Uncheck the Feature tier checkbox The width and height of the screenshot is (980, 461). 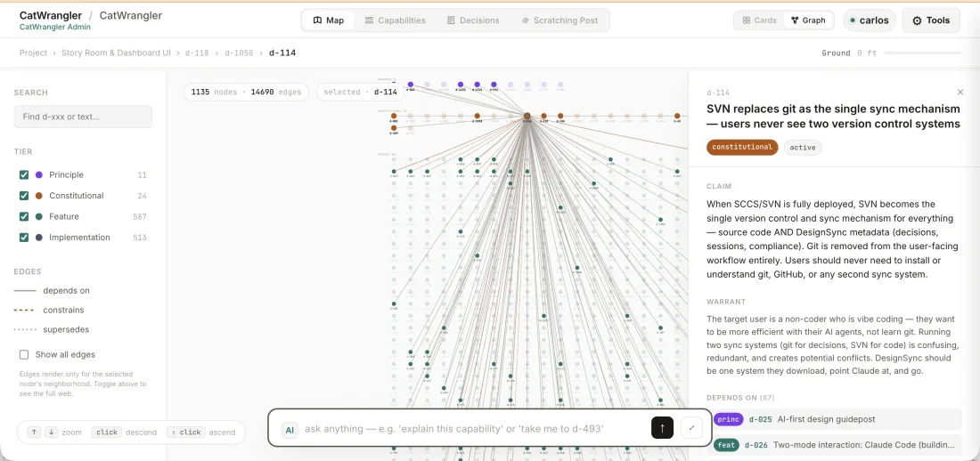coord(24,217)
